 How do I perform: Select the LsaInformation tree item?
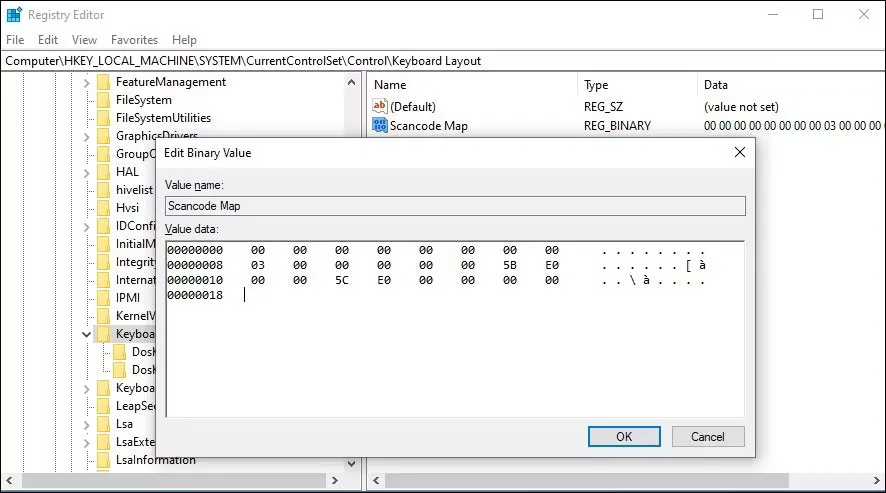[x=155, y=460]
